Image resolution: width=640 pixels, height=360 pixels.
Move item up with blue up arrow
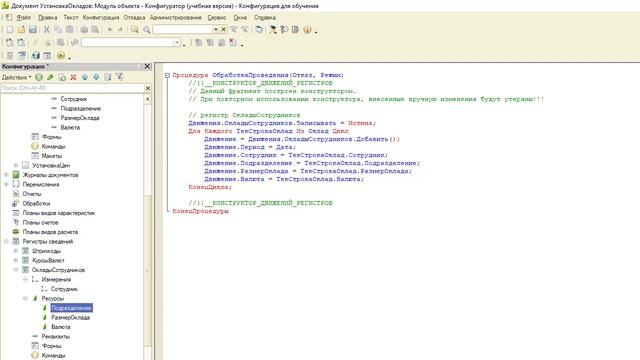pyautogui.click(x=84, y=77)
